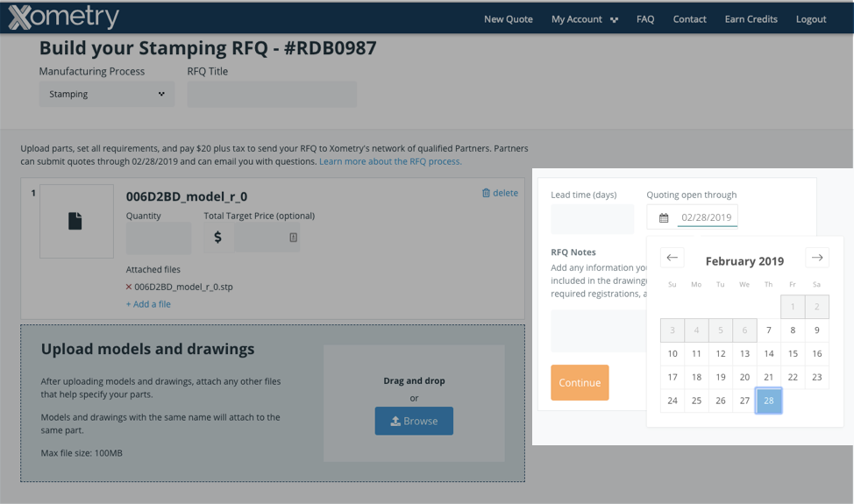Select February 12 in the calendar
The image size is (854, 504).
[x=721, y=354]
